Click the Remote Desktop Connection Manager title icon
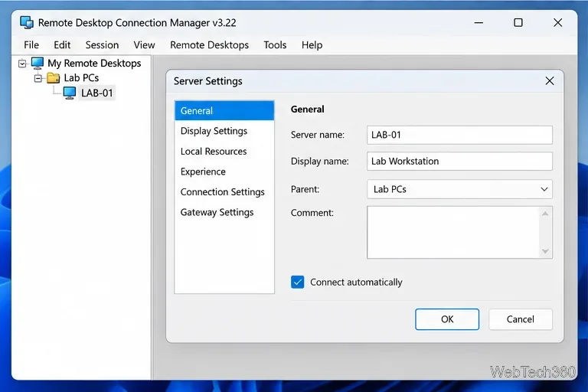588x392 pixels. tap(27, 22)
